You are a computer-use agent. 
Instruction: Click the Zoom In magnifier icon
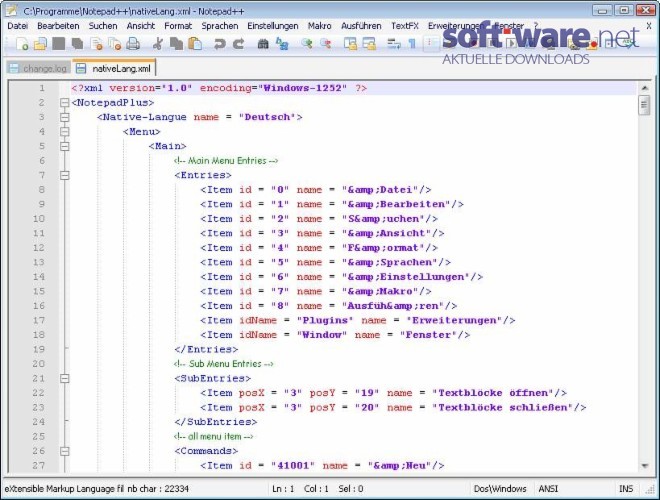tap(306, 44)
